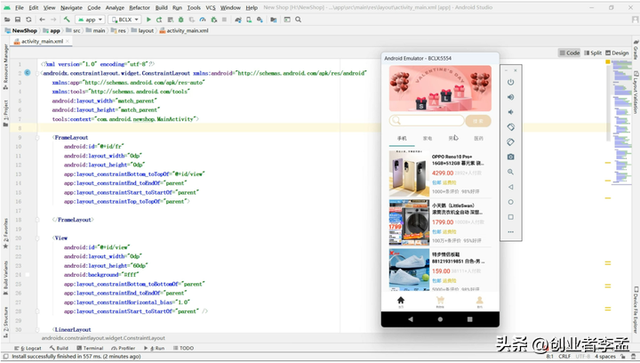
Task: Collapse the FrameLayout tag fold marker
Action: coord(37,138)
